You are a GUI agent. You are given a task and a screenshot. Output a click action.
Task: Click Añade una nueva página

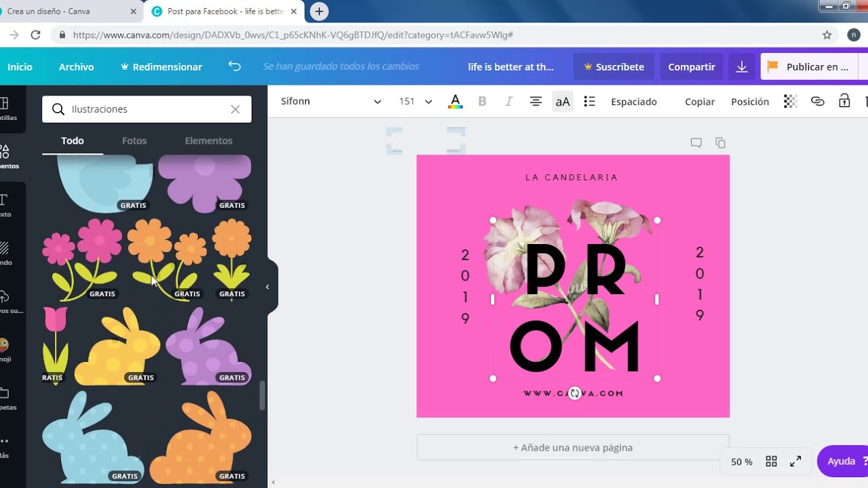click(x=573, y=447)
